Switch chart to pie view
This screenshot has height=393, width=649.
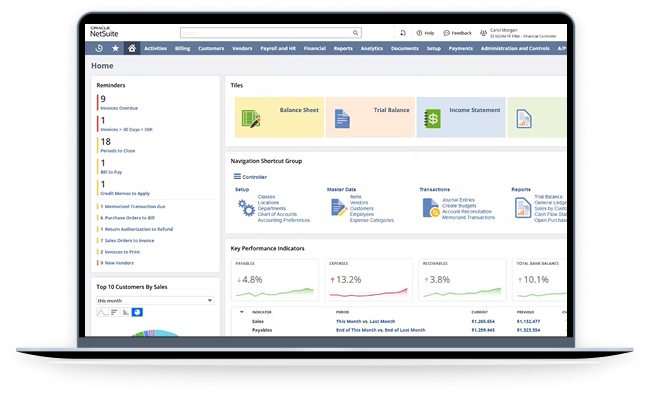pos(137,312)
